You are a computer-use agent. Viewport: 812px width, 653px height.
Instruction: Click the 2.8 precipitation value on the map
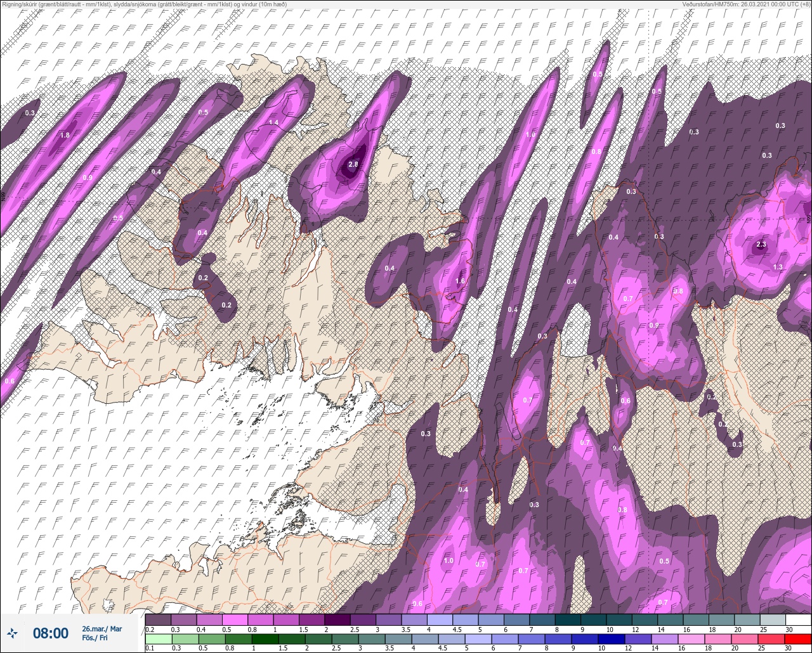pos(353,165)
